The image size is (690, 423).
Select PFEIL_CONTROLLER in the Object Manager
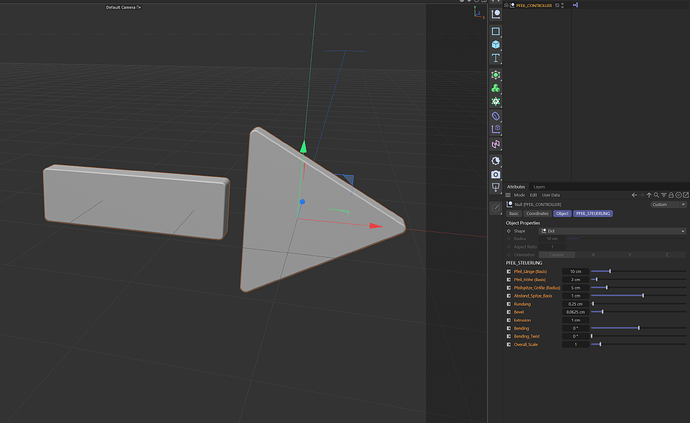534,5
